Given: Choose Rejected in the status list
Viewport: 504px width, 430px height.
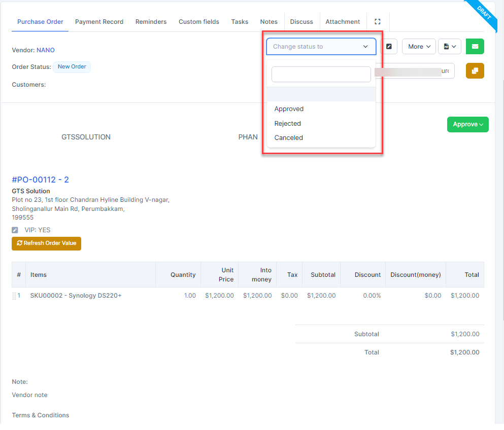Looking at the screenshot, I should coord(287,124).
